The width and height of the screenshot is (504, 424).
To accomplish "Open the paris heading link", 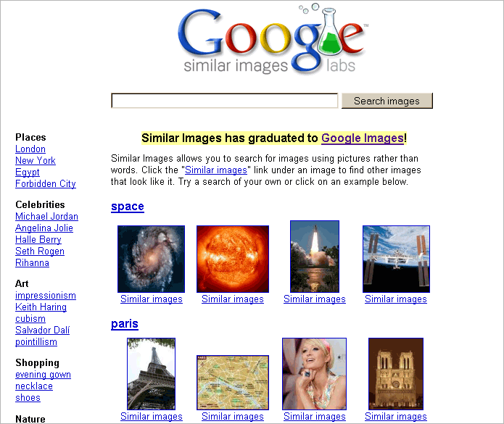I will click(x=125, y=324).
